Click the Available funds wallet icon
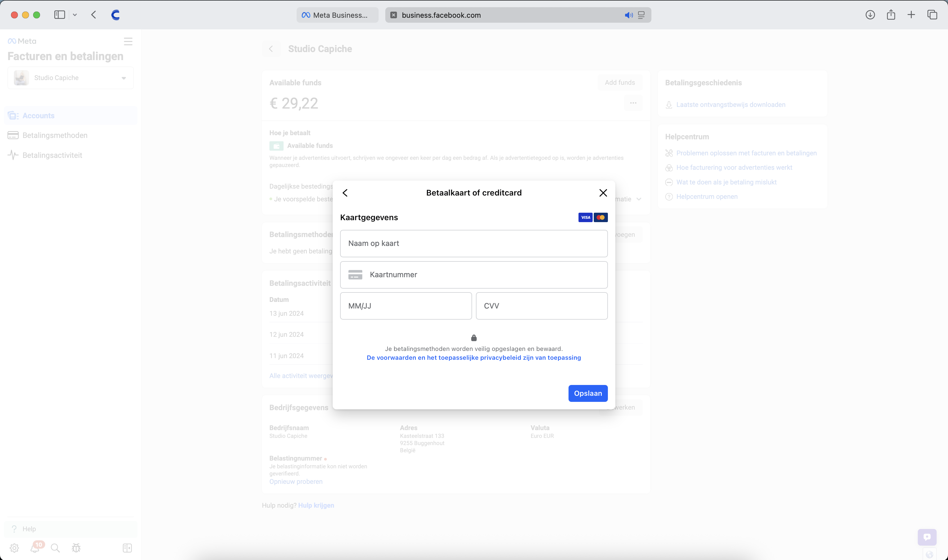 coord(276,146)
